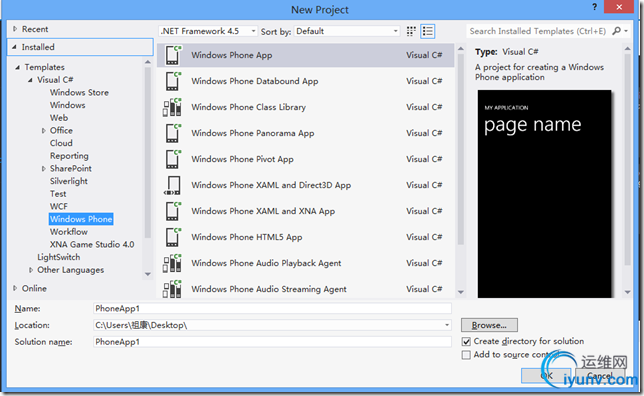Open the dialog help question mark

594,7
